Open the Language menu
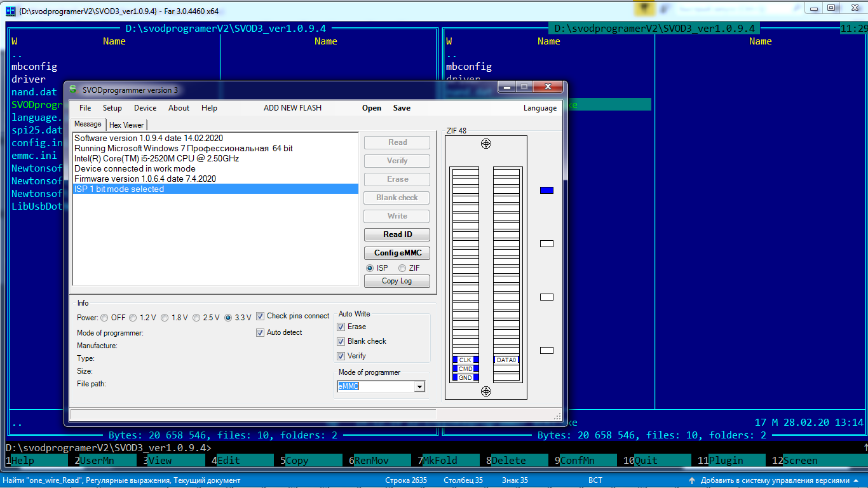Screen dimensions: 868x488 (x=540, y=108)
